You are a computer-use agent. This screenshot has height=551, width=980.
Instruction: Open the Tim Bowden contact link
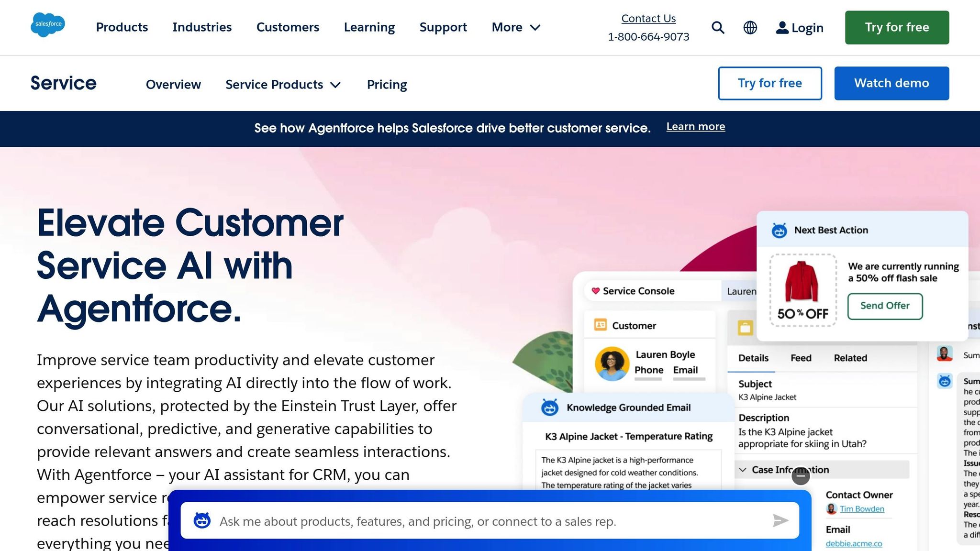pyautogui.click(x=862, y=509)
